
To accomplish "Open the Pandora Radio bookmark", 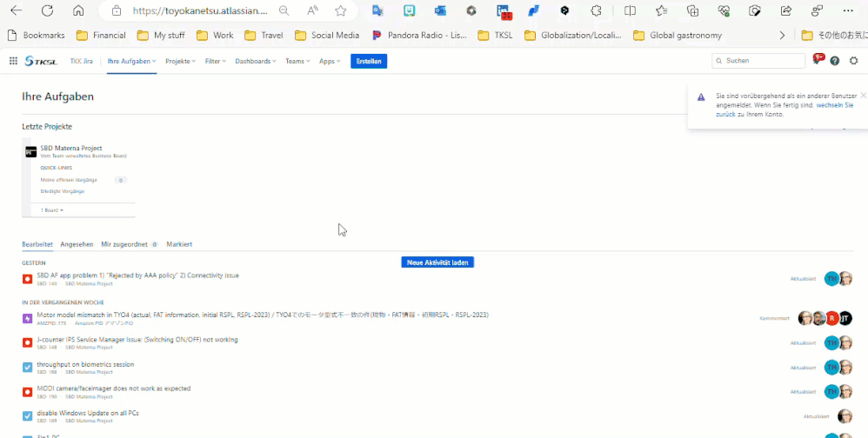I will point(419,36).
